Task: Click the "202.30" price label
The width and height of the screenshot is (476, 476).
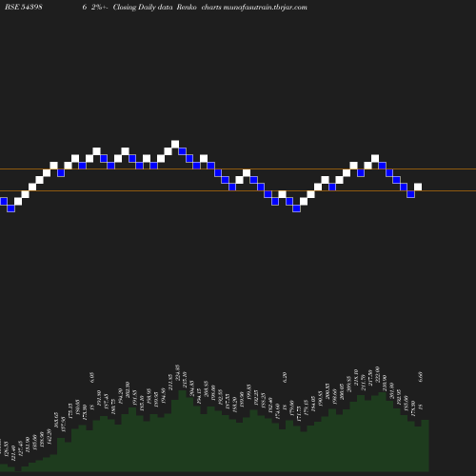Action: coord(128,389)
